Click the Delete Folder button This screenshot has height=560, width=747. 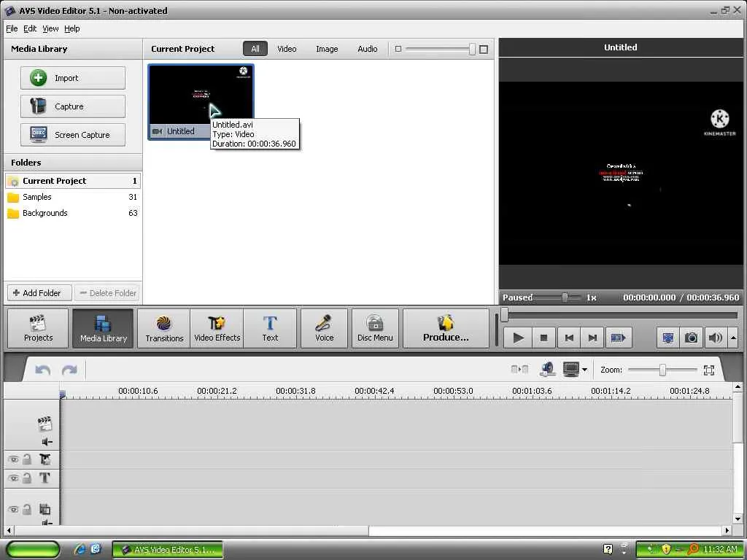pyautogui.click(x=108, y=293)
